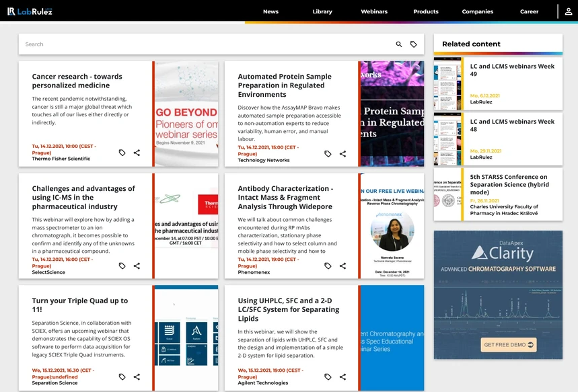The height and width of the screenshot is (392, 578).
Task: Click tag icon on Separating Lipids card
Action: tap(328, 377)
